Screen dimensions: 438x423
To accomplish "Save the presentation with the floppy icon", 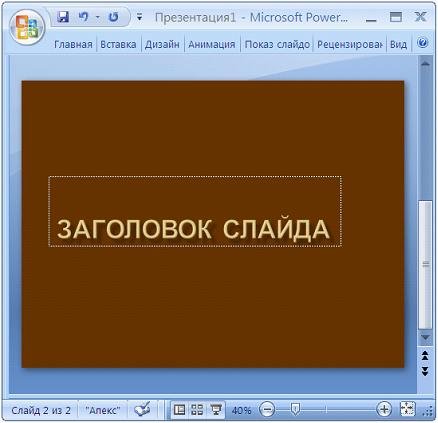I will click(x=63, y=16).
